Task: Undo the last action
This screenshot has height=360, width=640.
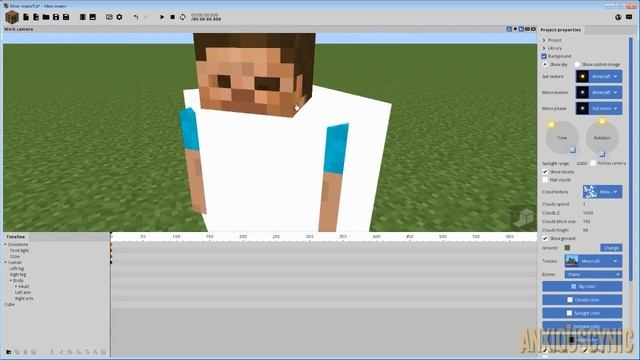Action: (136, 17)
